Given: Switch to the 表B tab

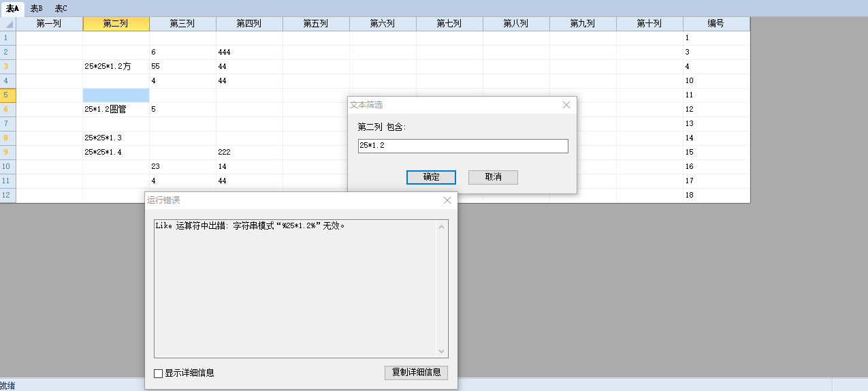Looking at the screenshot, I should coord(36,8).
